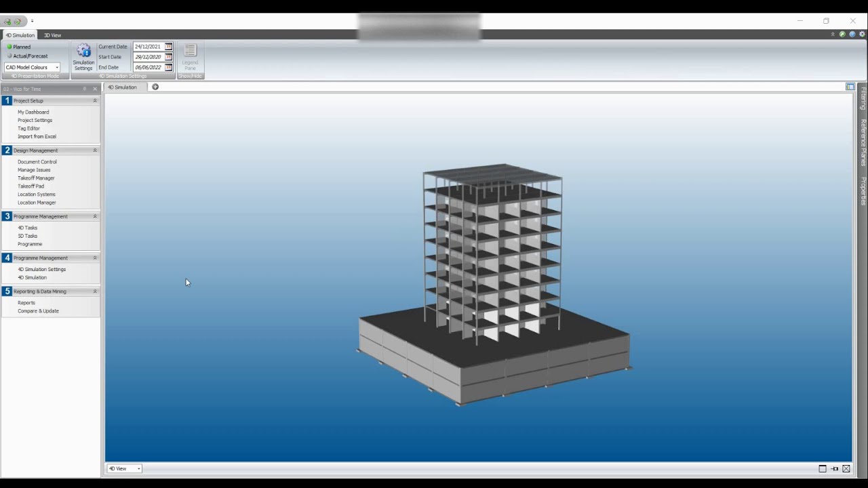This screenshot has height=488, width=868.
Task: Click the green circular icon in ribbon corner
Action: point(842,34)
